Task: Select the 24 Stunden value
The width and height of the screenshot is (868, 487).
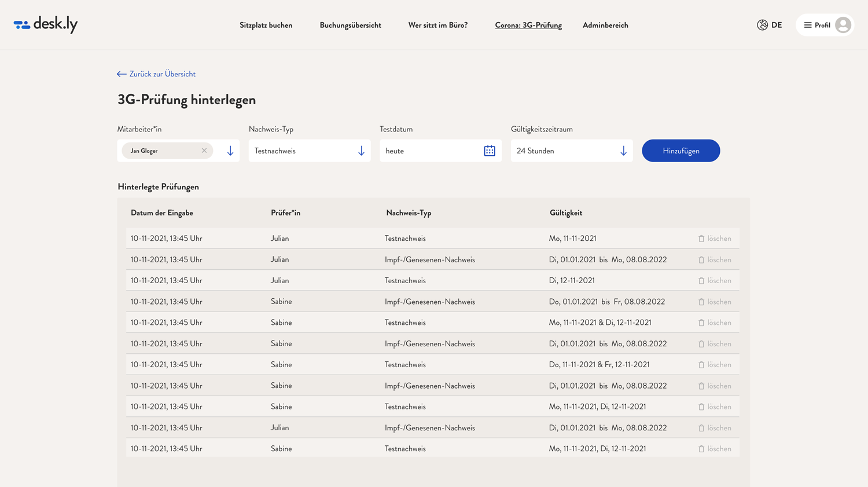Action: (535, 151)
